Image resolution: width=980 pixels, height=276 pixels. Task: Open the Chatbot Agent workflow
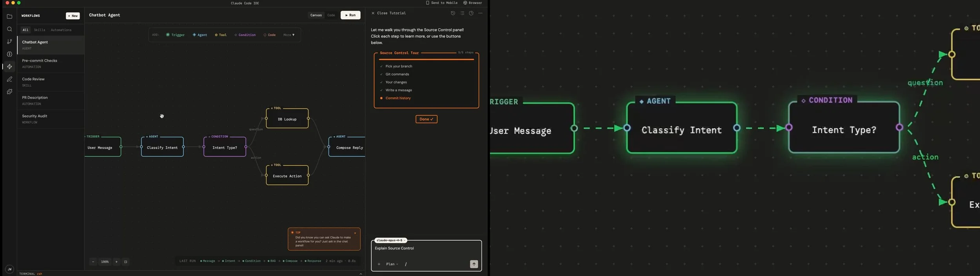51,45
